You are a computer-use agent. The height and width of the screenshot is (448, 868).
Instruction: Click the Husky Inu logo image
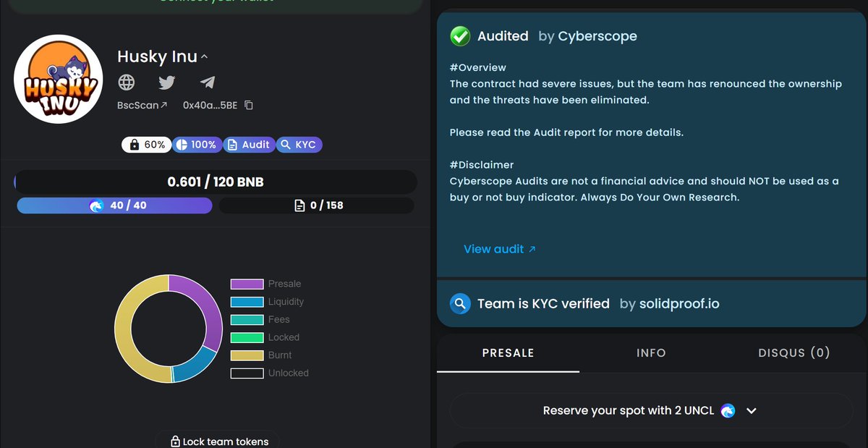(59, 80)
